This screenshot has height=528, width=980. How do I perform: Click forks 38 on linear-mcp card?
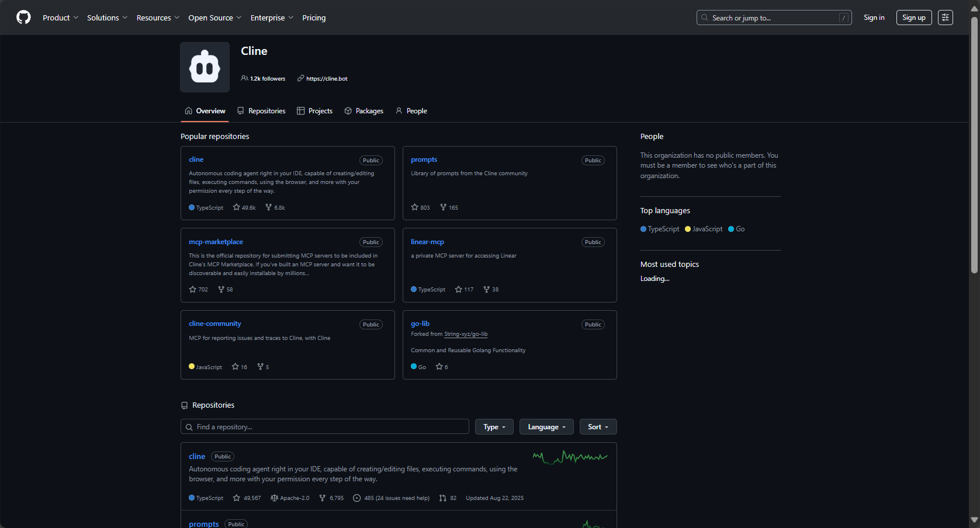point(491,289)
